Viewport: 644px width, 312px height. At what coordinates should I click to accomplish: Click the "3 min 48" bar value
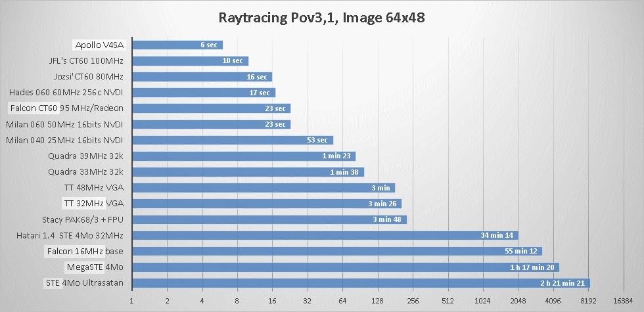pyautogui.click(x=387, y=219)
